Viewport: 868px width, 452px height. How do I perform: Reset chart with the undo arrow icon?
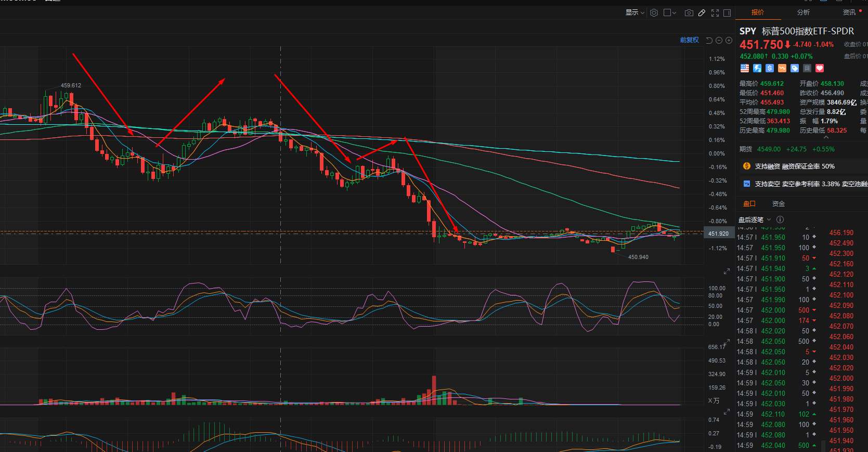tap(709, 40)
